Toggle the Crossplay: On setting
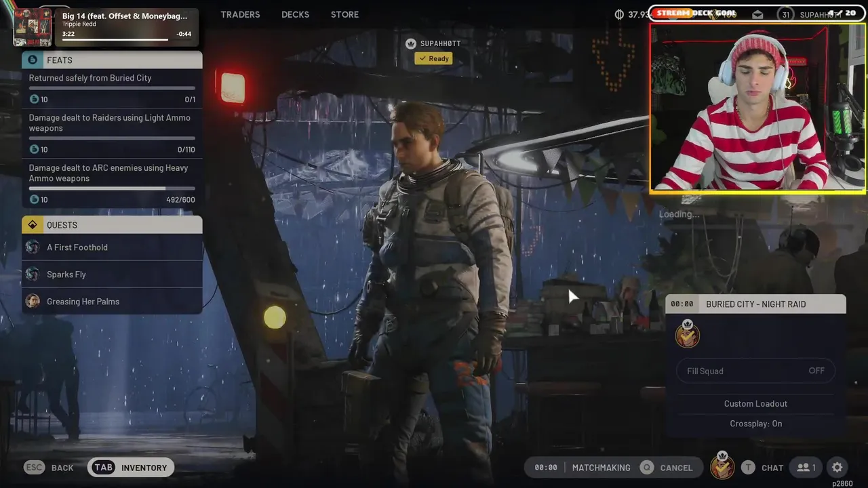 (x=755, y=424)
